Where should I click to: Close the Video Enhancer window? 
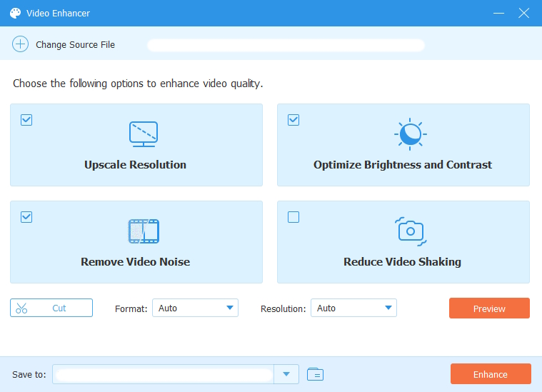(x=523, y=13)
